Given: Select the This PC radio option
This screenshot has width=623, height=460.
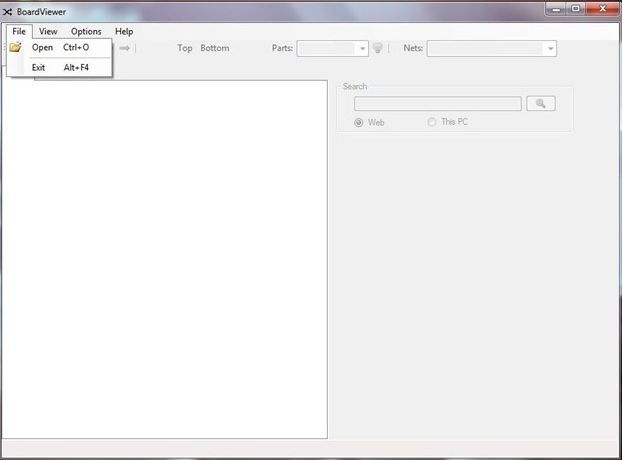Looking at the screenshot, I should click(432, 122).
